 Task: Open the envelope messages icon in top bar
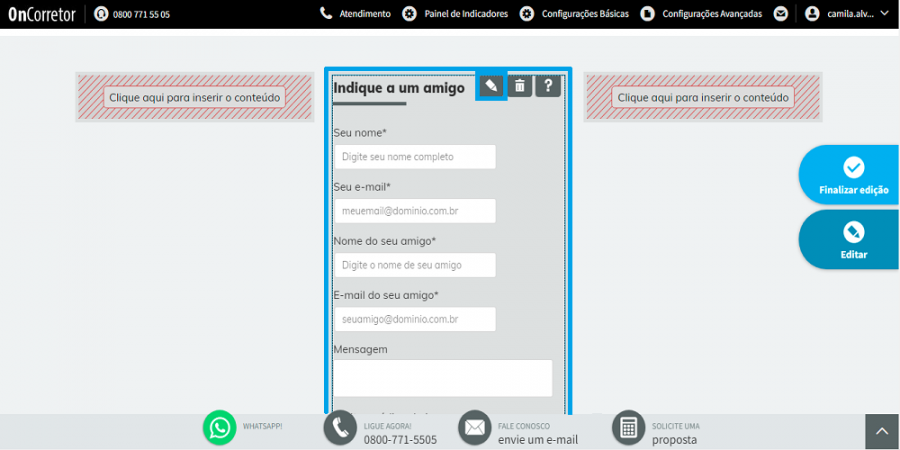click(x=781, y=14)
